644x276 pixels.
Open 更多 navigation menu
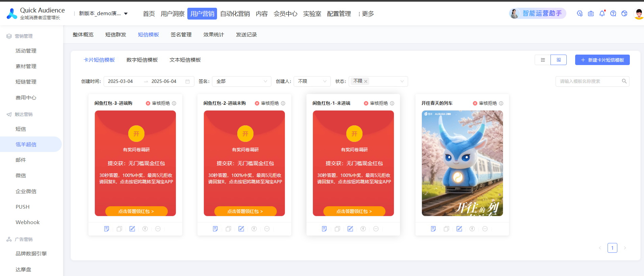pos(366,14)
